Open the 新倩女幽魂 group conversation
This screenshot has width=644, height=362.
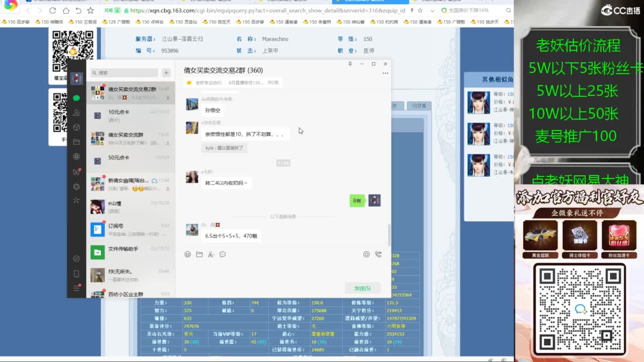(x=131, y=184)
